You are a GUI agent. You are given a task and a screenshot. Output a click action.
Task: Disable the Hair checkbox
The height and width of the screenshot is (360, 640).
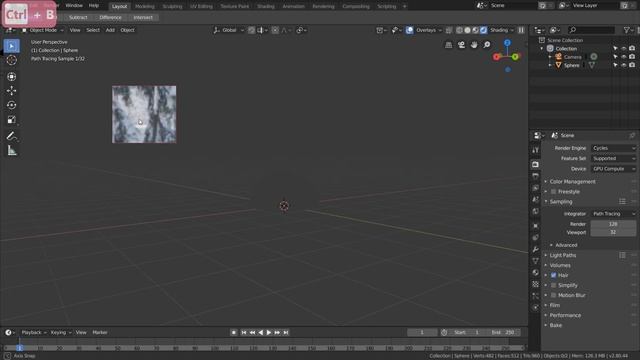[553, 276]
